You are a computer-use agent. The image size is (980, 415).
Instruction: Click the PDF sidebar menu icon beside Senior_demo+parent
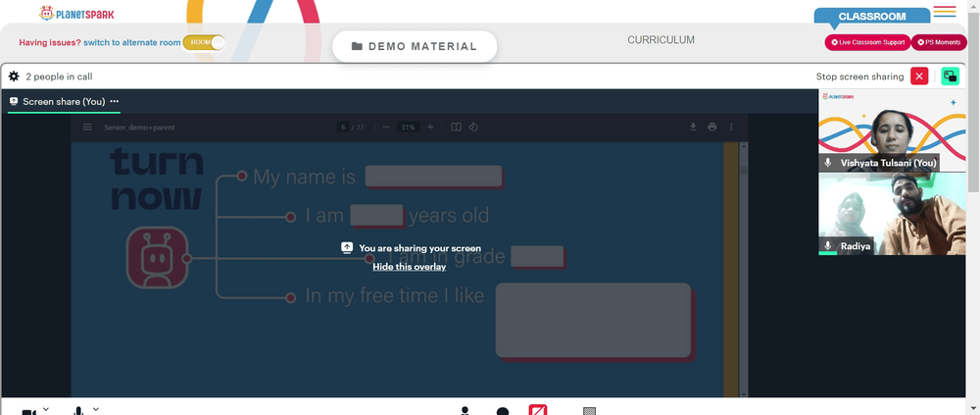pyautogui.click(x=87, y=128)
